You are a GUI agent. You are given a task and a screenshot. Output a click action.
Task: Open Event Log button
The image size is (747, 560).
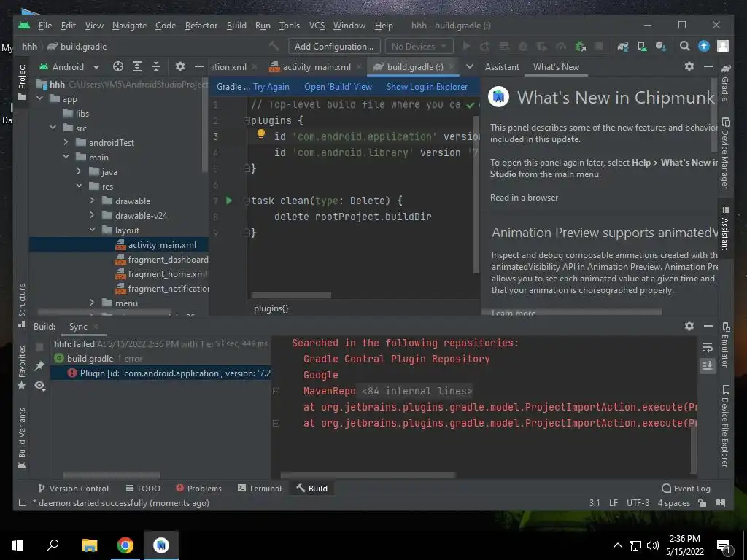(686, 488)
